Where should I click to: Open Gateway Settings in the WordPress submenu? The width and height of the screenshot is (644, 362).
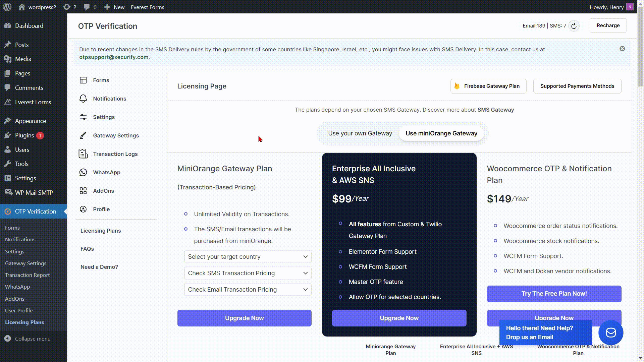pos(26,263)
